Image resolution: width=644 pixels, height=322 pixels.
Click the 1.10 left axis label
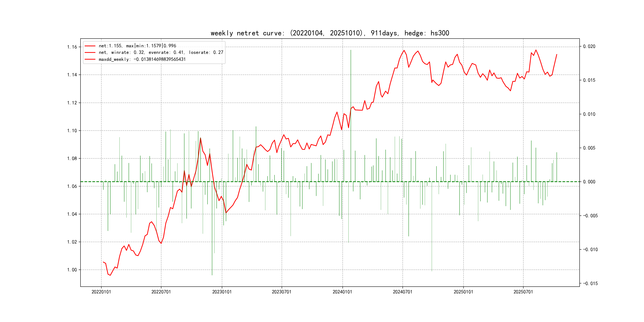pos(72,131)
